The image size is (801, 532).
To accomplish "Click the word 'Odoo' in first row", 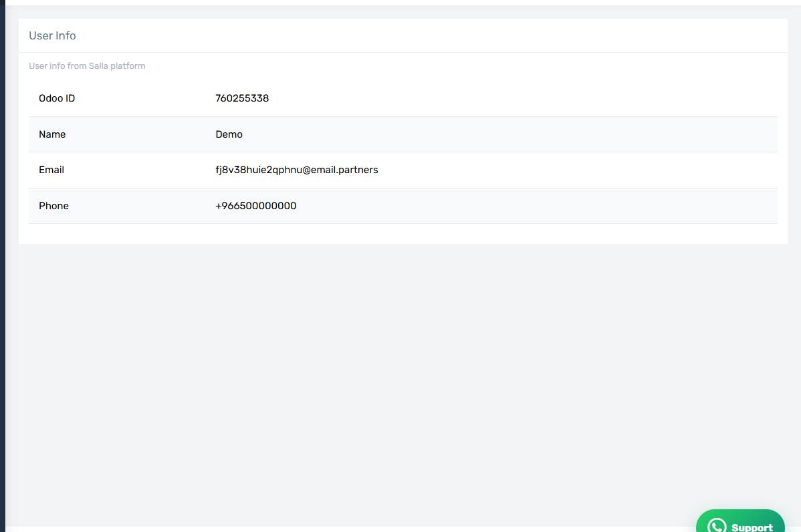I will click(x=51, y=98).
